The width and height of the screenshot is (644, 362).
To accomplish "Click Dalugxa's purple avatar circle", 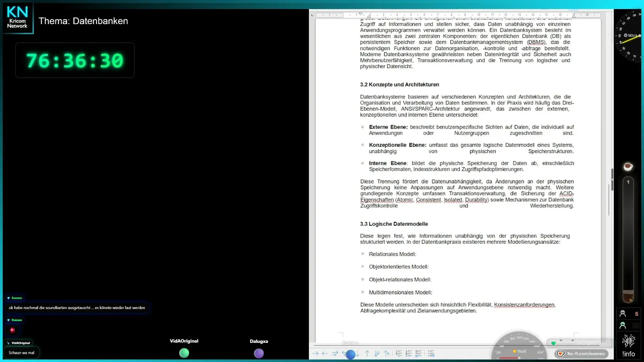I will [259, 353].
